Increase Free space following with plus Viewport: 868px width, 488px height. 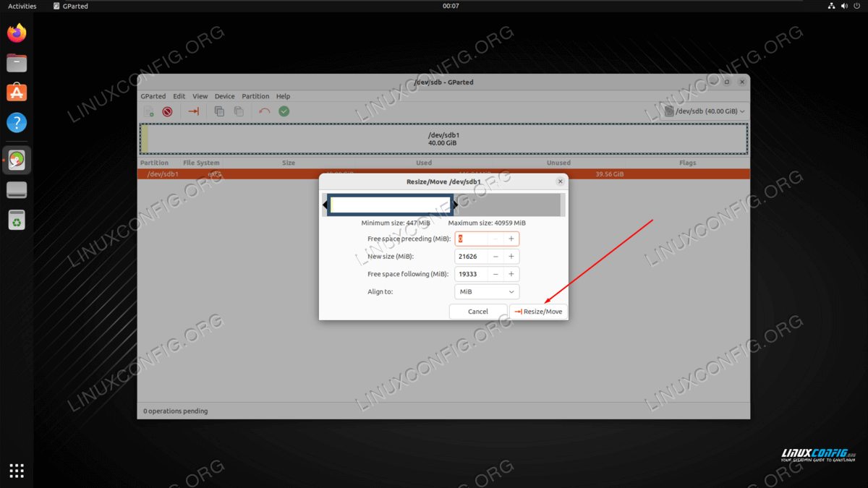(x=511, y=275)
